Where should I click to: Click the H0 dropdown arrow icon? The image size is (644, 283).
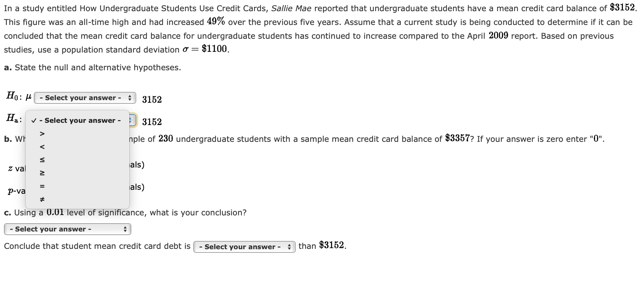click(x=130, y=98)
